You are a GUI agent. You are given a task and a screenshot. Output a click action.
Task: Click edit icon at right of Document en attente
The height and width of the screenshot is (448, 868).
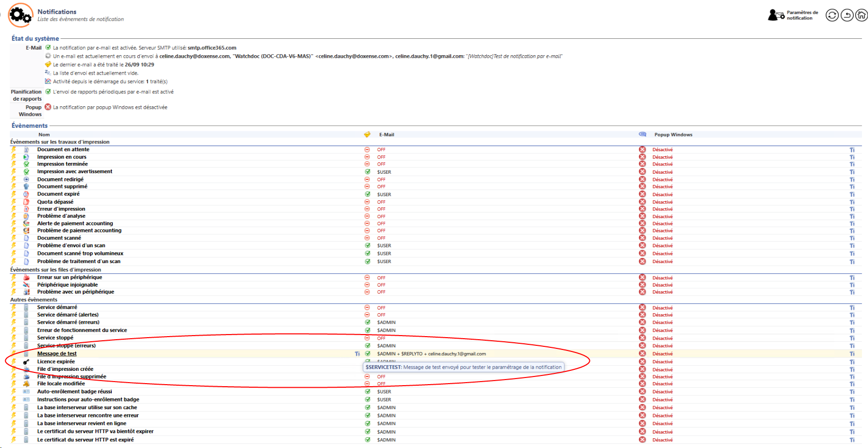(x=852, y=150)
